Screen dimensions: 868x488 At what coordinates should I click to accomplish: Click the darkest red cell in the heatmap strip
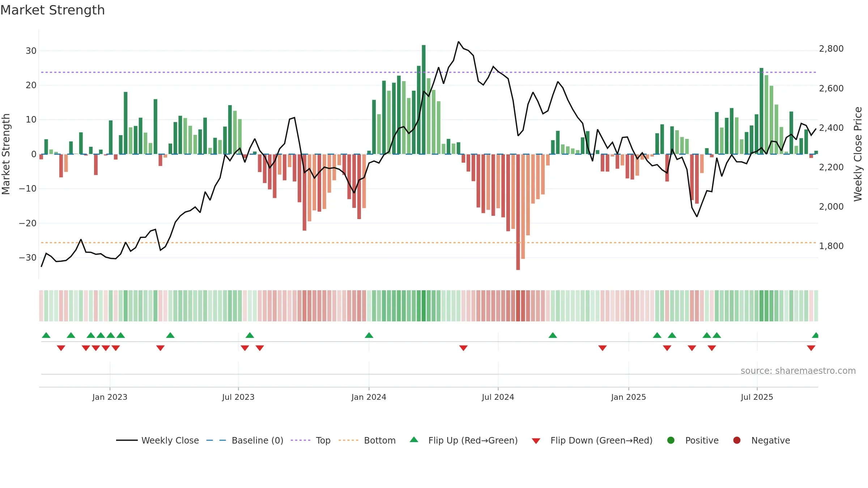tap(518, 306)
